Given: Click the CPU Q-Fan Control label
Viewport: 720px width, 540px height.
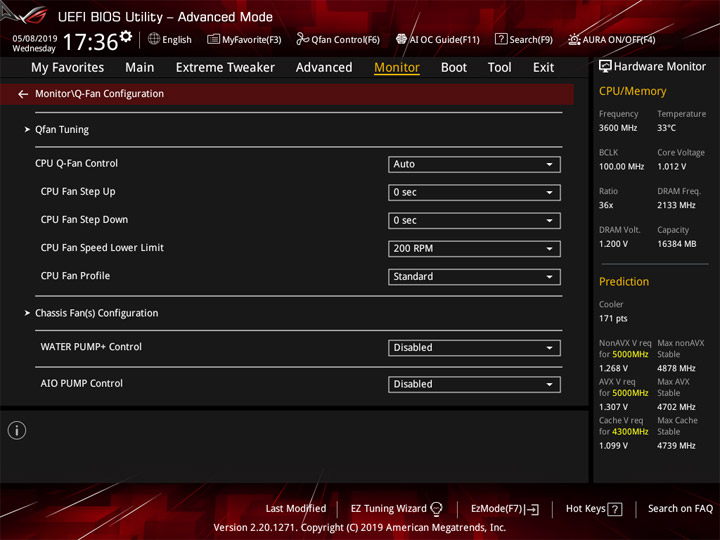Looking at the screenshot, I should [76, 163].
